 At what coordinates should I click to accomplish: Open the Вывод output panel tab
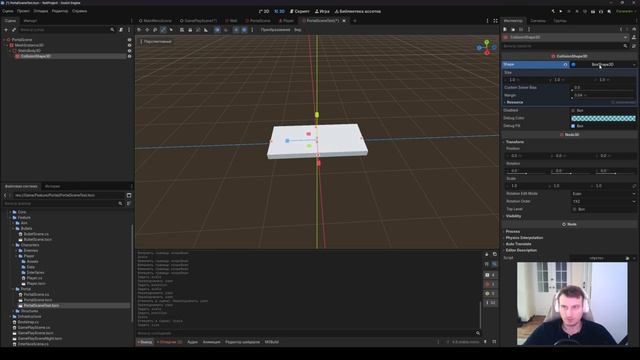145,342
